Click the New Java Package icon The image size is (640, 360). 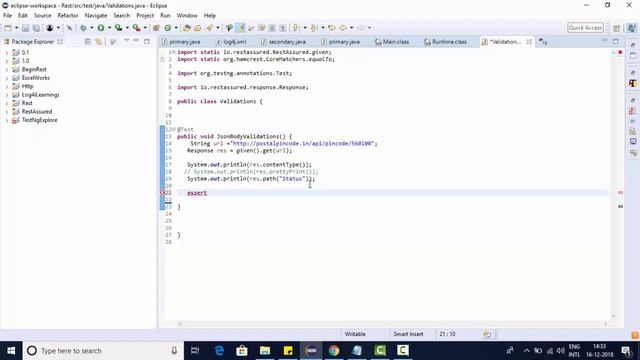156,28
